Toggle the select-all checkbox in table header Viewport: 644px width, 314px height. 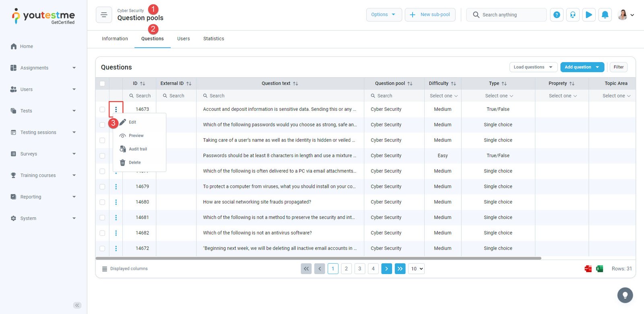click(102, 83)
